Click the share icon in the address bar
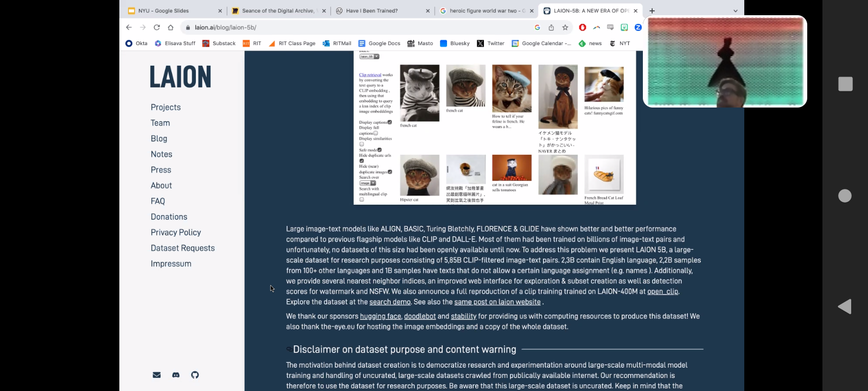Viewport: 868px width, 391px height. point(551,27)
